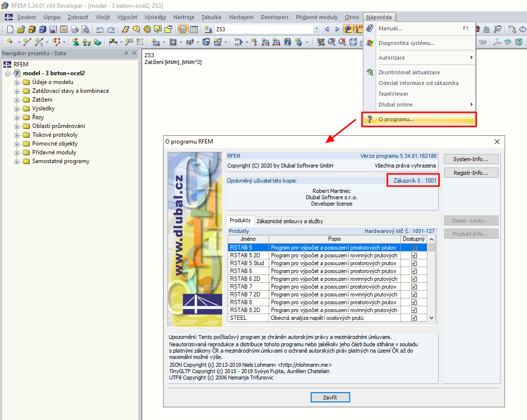Open System-Info from the About dialog
Image resolution: width=527 pixels, height=420 pixels.
point(470,159)
